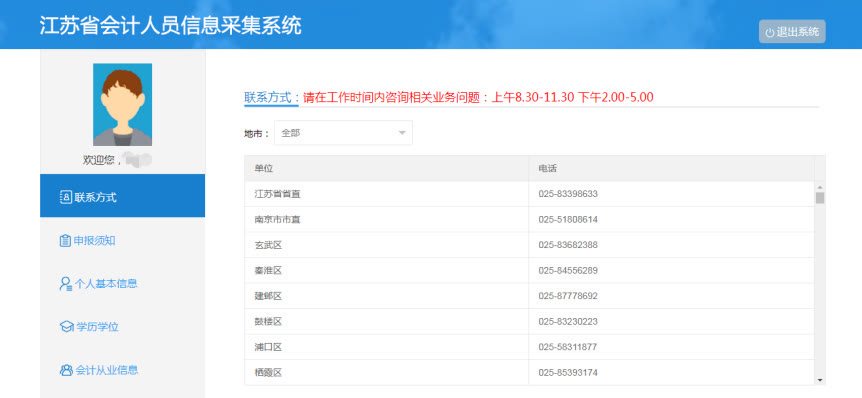Click the people icon beside 会计从业信息
This screenshot has height=398, width=862.
(x=66, y=370)
